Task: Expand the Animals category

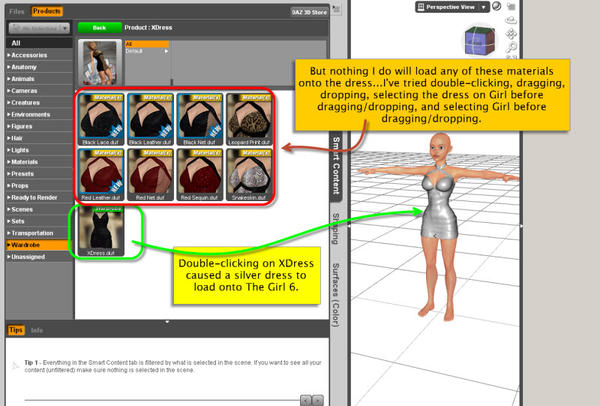Action: [x=39, y=79]
